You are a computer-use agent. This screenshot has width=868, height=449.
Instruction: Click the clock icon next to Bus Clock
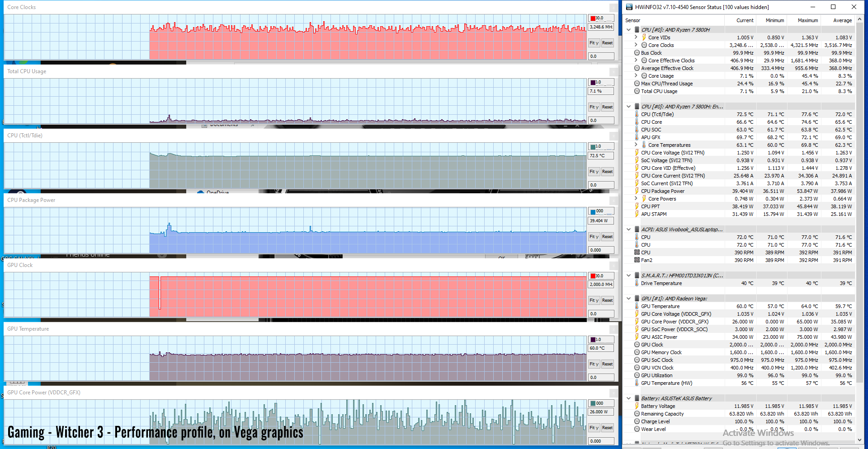(637, 53)
